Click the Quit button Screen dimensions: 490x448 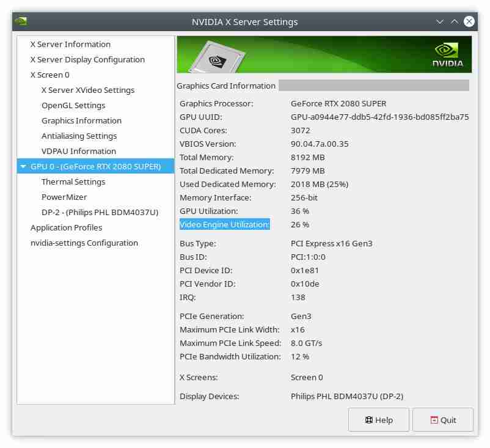click(x=443, y=420)
